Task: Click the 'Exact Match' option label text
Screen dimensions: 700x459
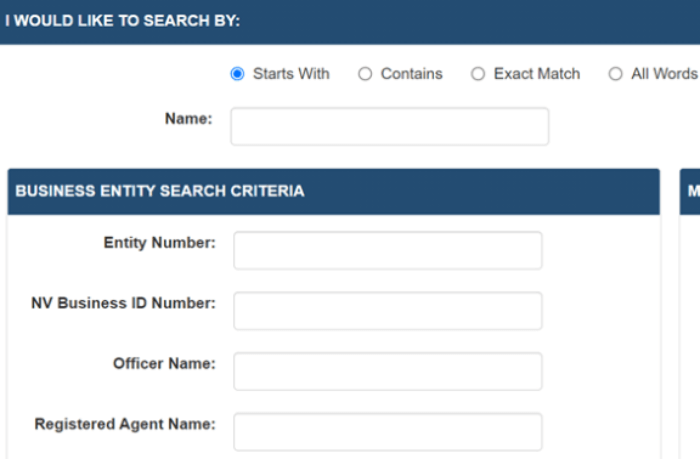Action: click(537, 74)
